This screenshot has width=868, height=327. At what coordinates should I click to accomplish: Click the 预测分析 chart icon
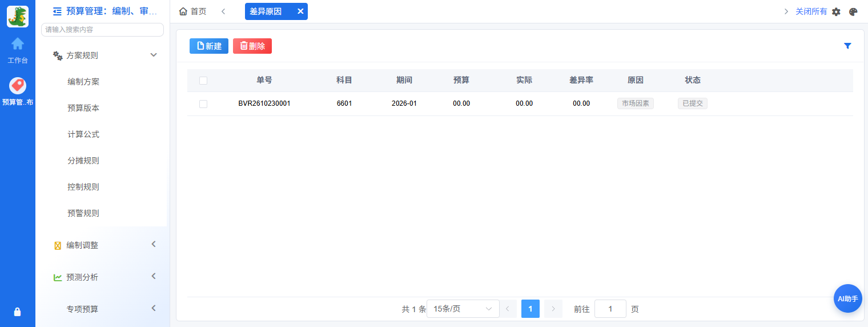58,277
